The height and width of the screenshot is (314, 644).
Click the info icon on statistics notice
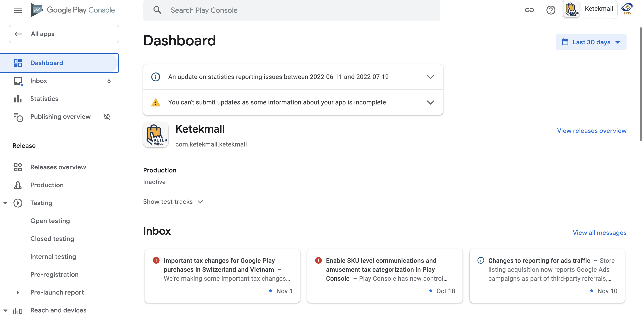tap(156, 77)
